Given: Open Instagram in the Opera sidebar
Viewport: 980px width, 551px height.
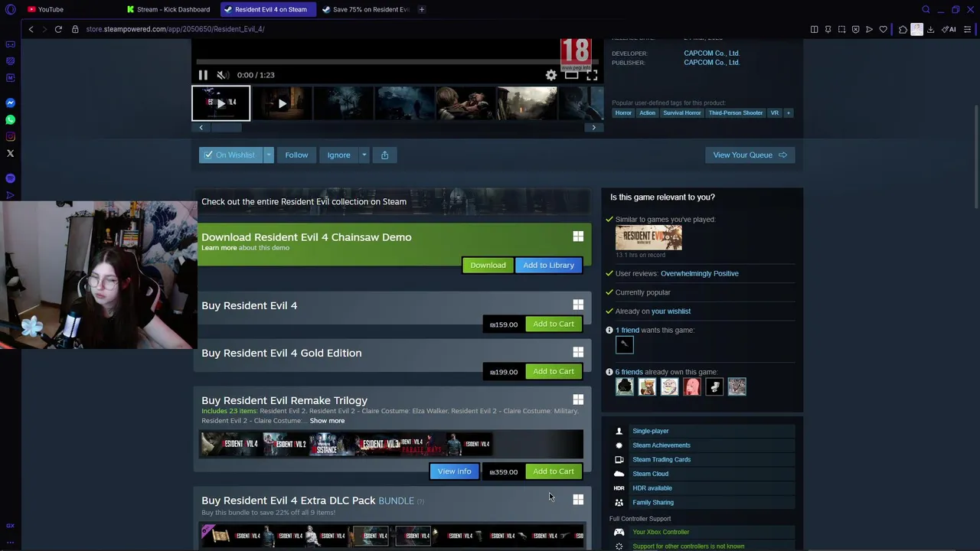Looking at the screenshot, I should tap(10, 136).
